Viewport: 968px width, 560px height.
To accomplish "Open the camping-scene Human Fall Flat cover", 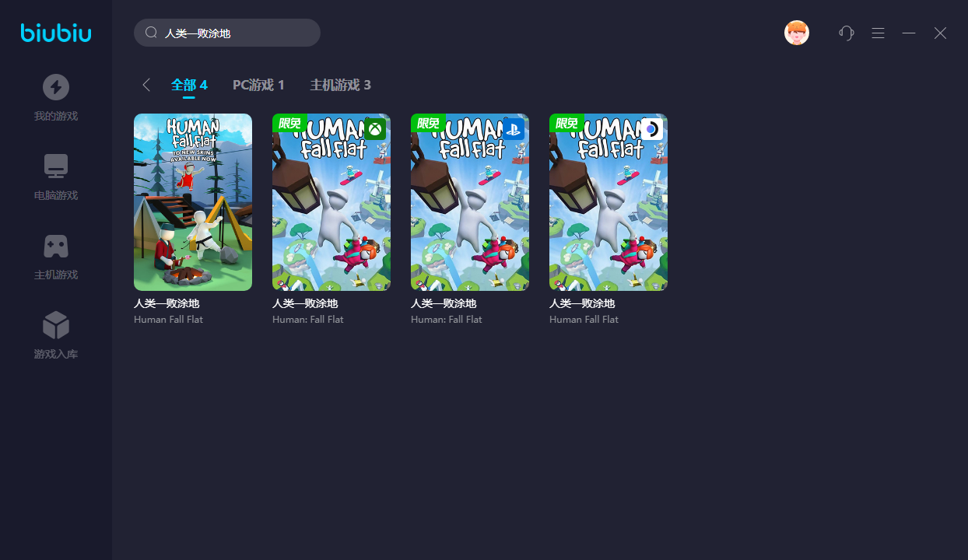I will 193,202.
